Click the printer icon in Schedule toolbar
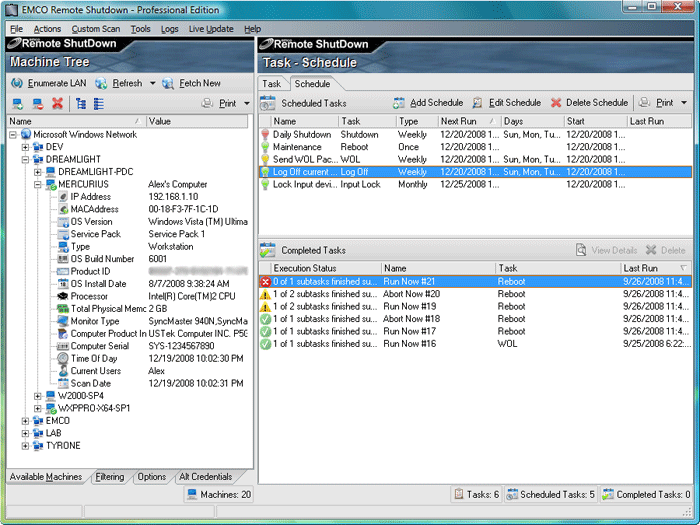This screenshot has height=525, width=700. click(644, 103)
